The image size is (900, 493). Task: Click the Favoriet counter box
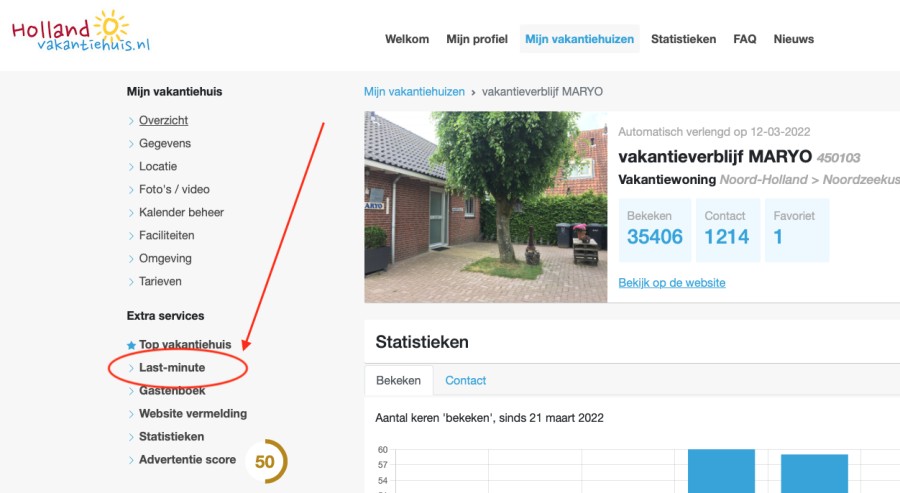pyautogui.click(x=797, y=229)
